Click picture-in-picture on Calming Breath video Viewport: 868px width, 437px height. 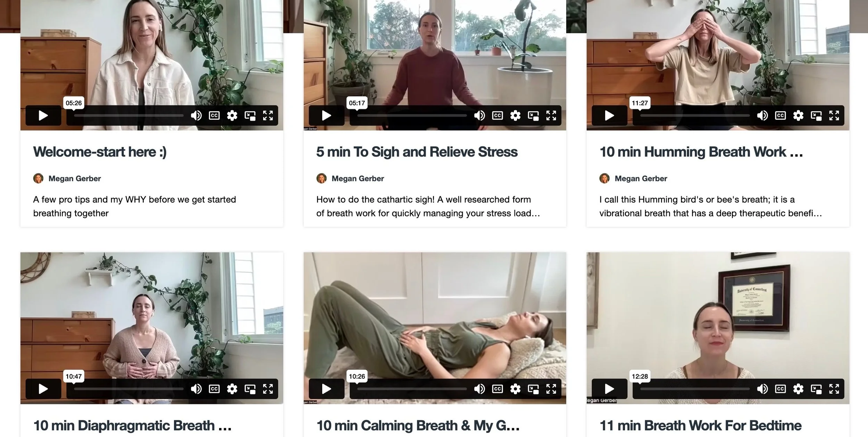[x=533, y=389]
